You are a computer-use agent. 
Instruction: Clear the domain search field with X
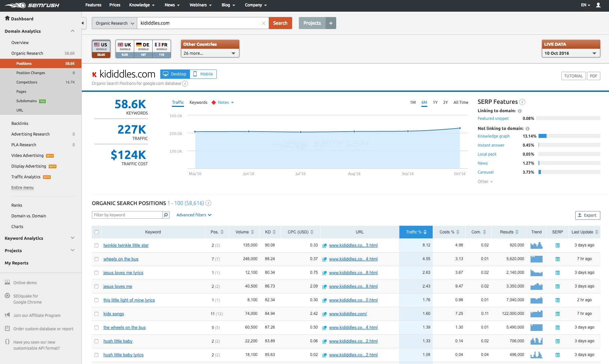(263, 23)
